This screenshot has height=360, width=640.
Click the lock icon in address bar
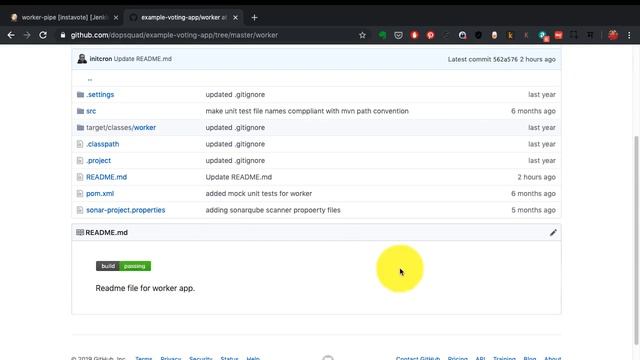click(x=62, y=36)
